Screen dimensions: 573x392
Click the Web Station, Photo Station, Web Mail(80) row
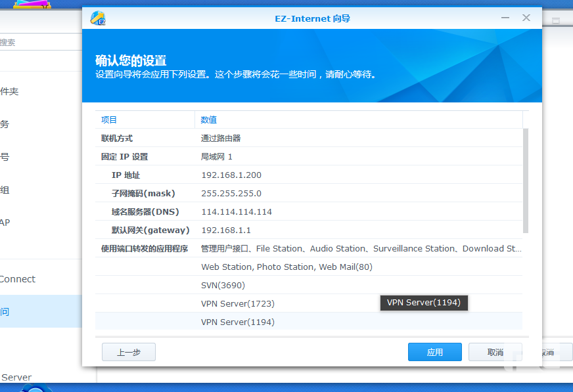(309, 267)
